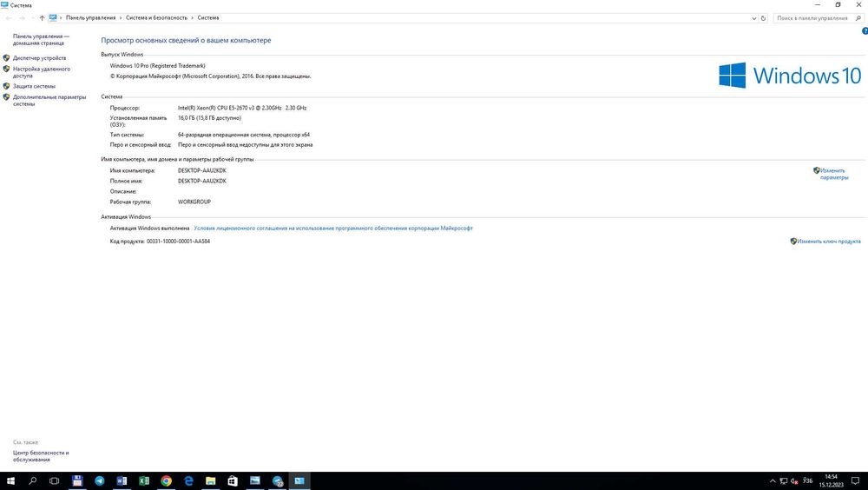Click the computer icon in the address bar

click(x=53, y=17)
